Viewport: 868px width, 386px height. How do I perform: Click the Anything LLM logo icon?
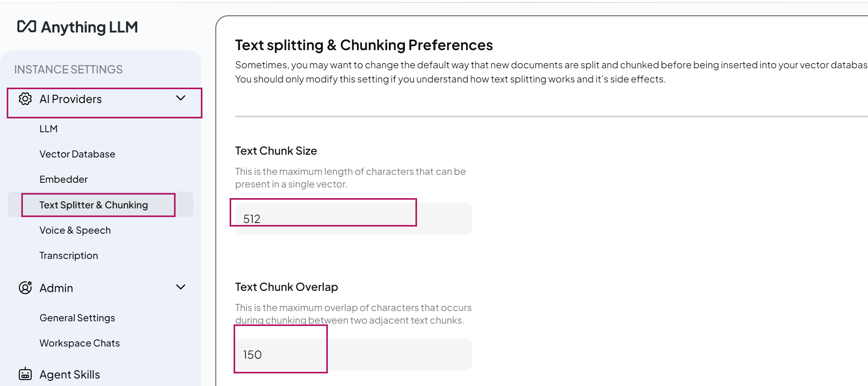click(26, 26)
